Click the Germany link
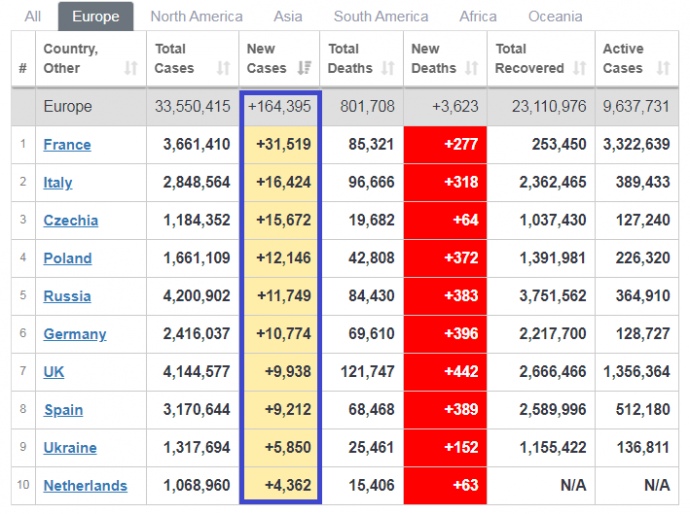Image resolution: width=690 pixels, height=514 pixels. tap(74, 334)
